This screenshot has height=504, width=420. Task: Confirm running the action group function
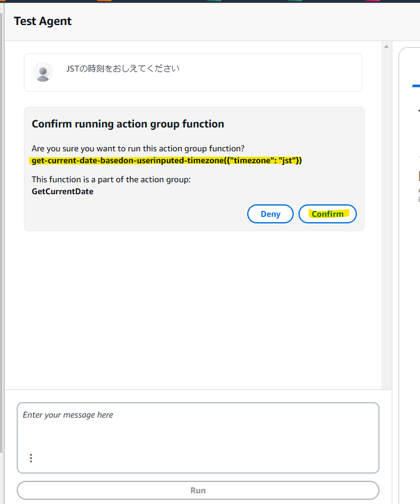coord(328,214)
